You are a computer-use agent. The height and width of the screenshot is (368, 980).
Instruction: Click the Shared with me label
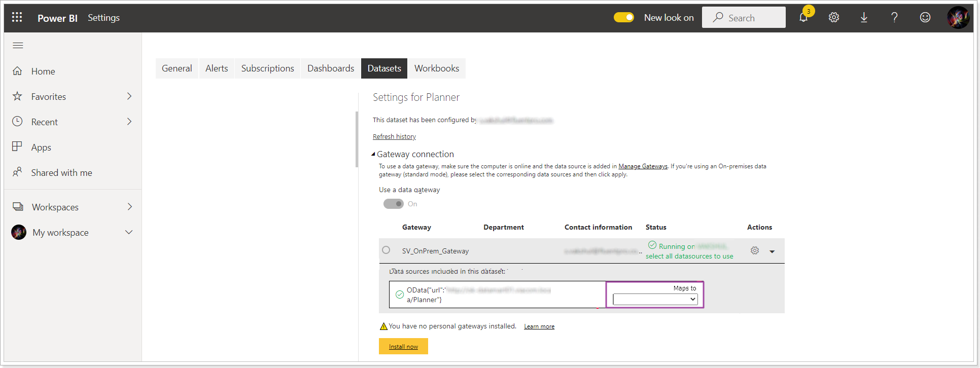61,172
